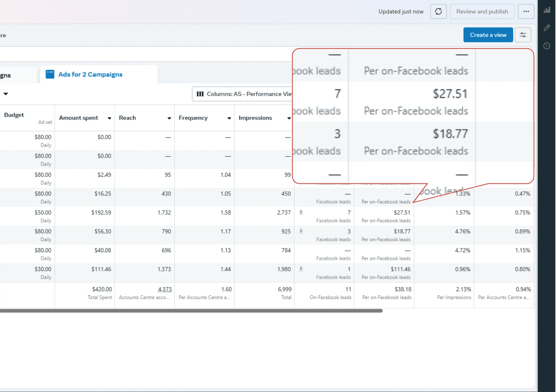Click Review and publish button
556x392 pixels.
pos(482,12)
